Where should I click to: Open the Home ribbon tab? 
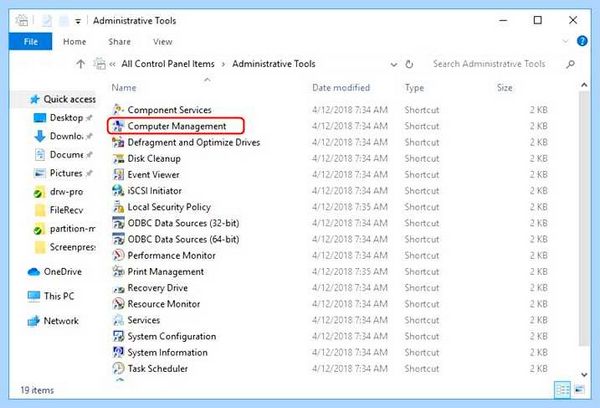(x=75, y=42)
